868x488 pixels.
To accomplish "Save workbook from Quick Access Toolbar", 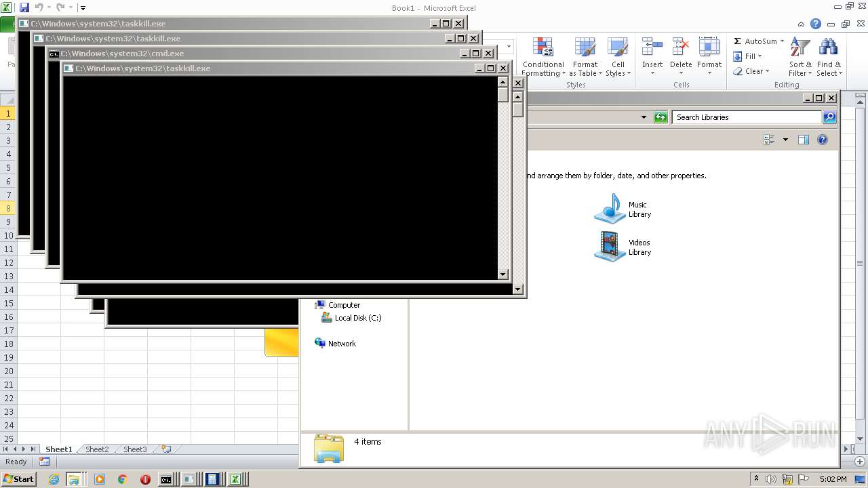I will (x=24, y=7).
